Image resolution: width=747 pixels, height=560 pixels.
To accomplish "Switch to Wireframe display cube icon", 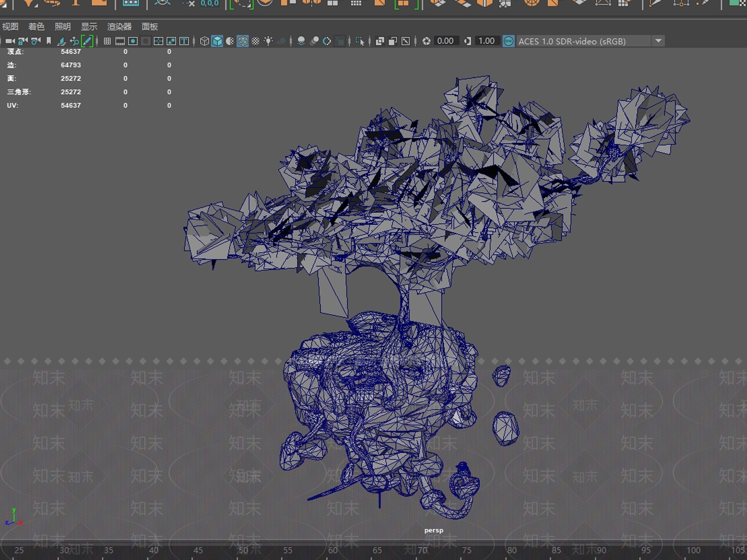I will pos(204,41).
